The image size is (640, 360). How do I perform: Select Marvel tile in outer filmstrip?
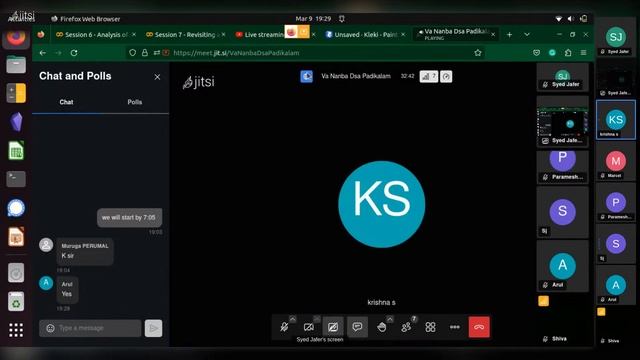(616, 162)
